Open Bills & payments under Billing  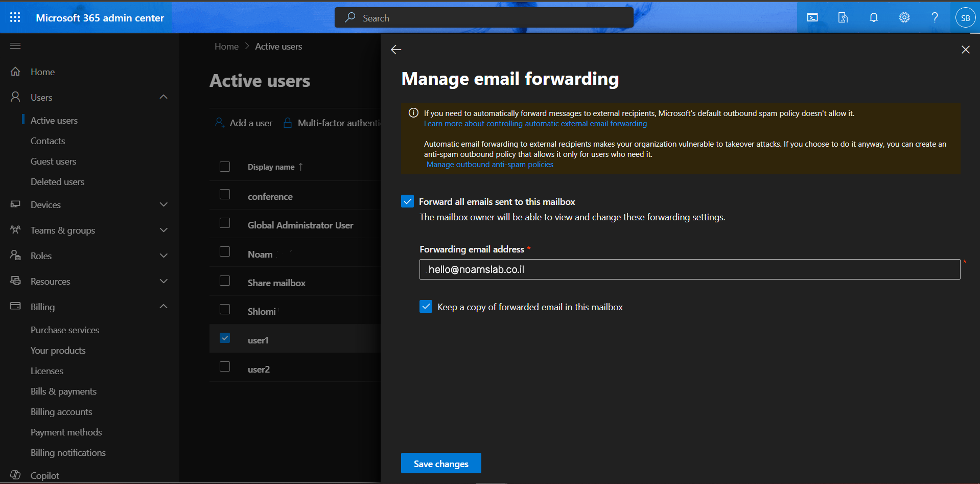click(x=64, y=391)
